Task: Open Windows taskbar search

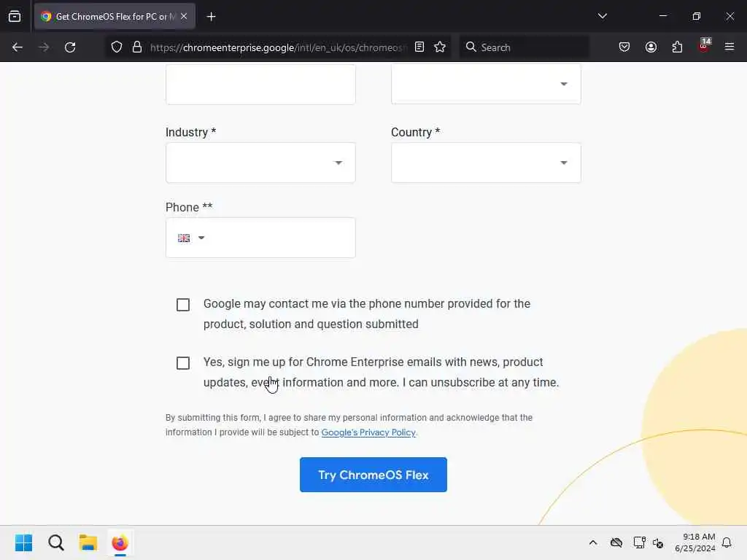Action: [55, 542]
